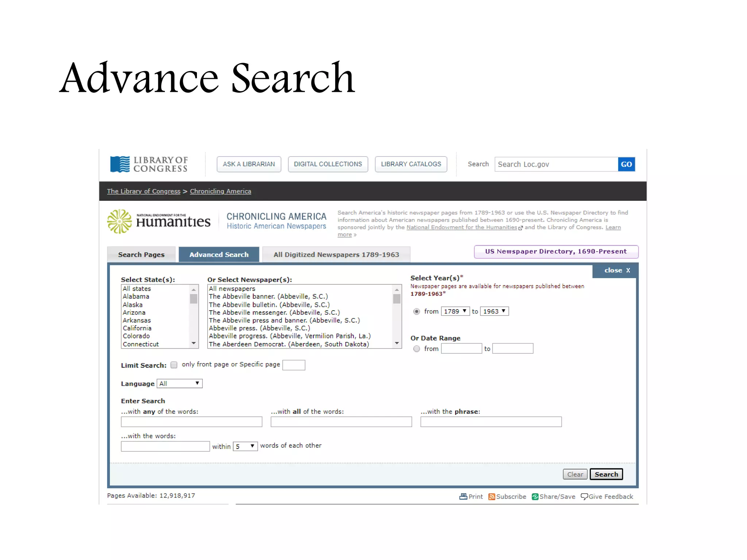This screenshot has width=747, height=560.
Task: Focus the 'with all of the words' field
Action: 341,422
